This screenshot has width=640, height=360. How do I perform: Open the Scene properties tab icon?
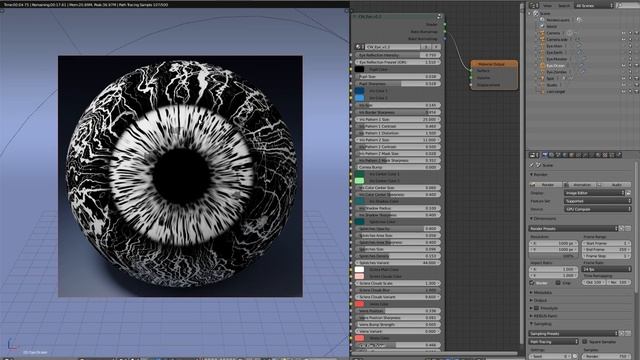coord(558,155)
